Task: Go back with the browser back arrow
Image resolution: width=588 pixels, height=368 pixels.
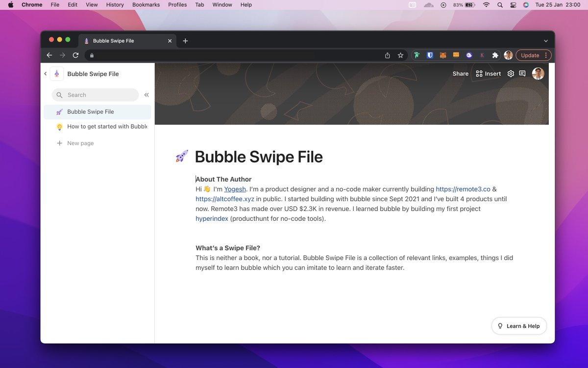Action: (x=49, y=55)
